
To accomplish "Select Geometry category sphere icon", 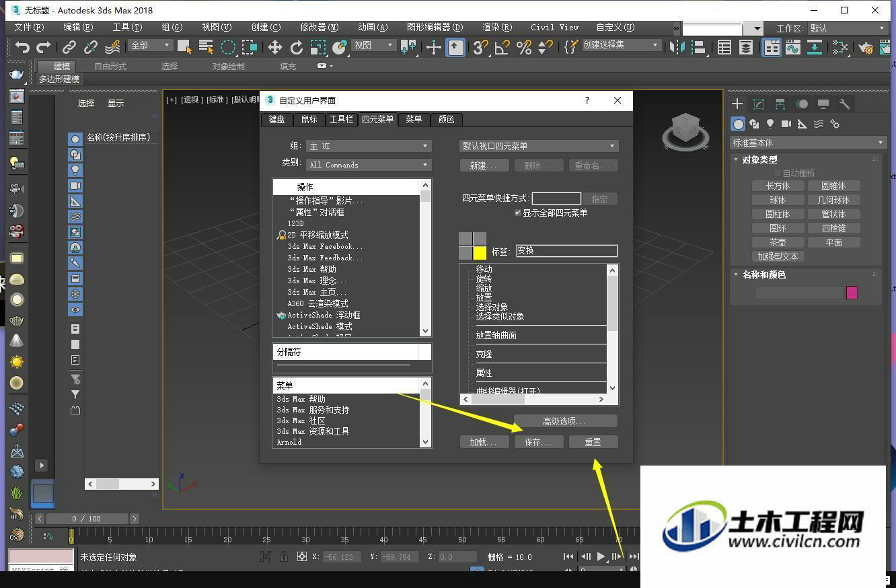I will (x=739, y=124).
